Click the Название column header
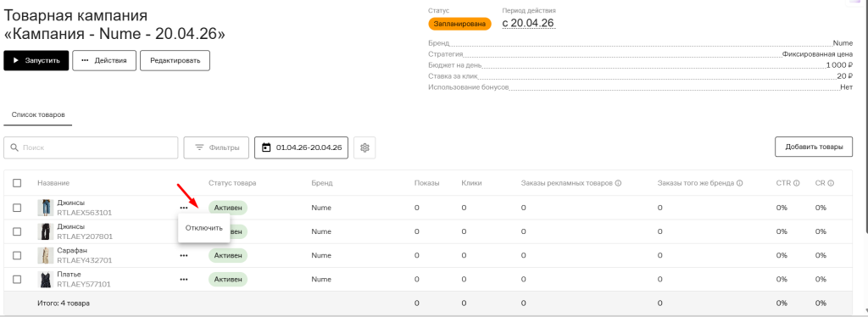The width and height of the screenshot is (868, 317). [53, 183]
